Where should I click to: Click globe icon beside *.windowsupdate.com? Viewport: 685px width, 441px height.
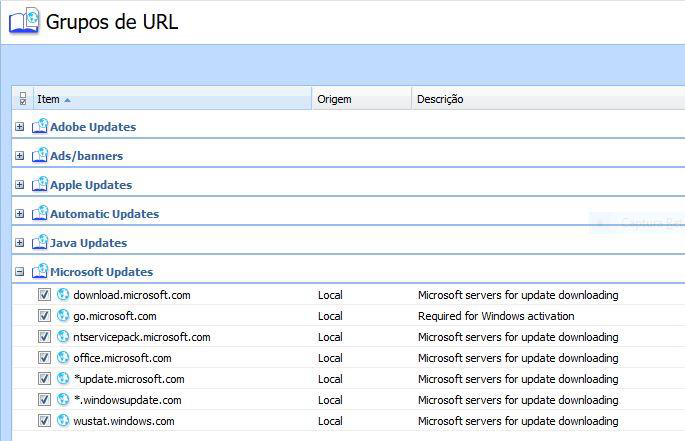coord(63,399)
